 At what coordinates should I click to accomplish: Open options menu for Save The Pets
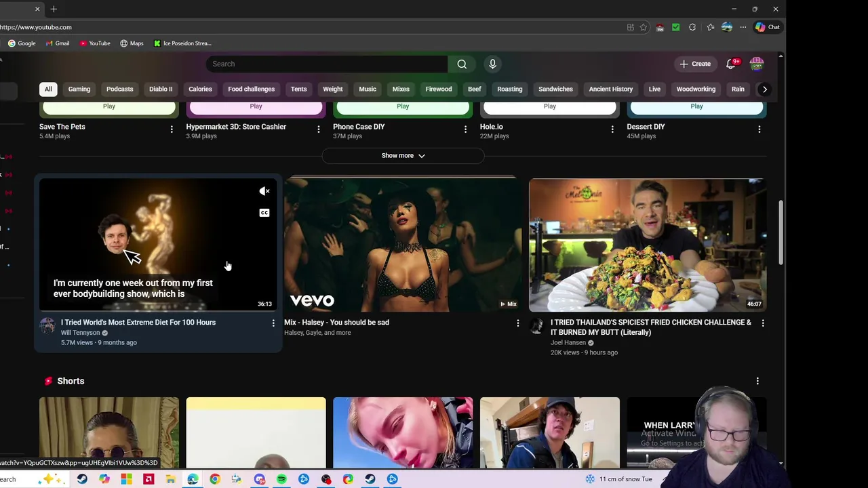point(172,129)
